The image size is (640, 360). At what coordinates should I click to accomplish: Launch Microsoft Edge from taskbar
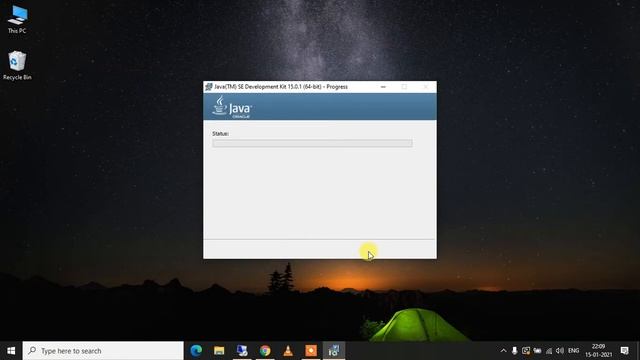(196, 351)
